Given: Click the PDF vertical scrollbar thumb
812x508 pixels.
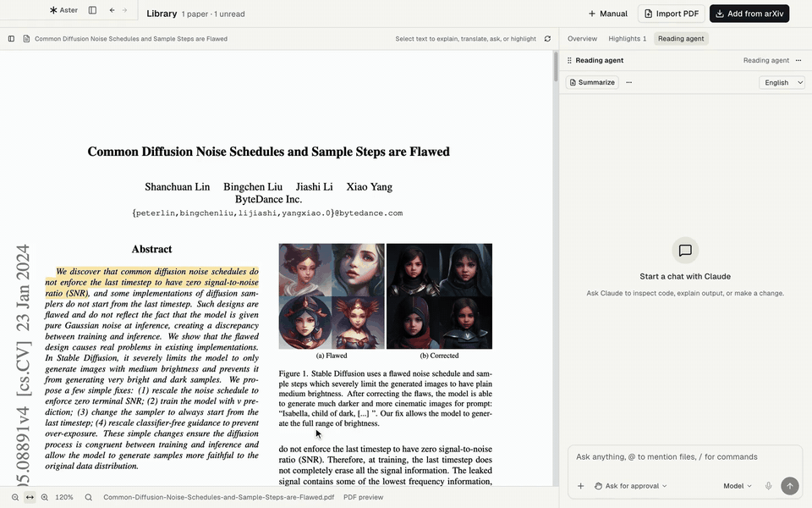Looking at the screenshot, I should [556, 67].
